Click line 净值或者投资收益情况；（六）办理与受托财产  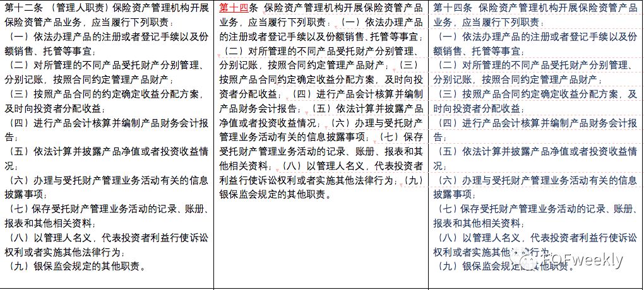point(321,122)
